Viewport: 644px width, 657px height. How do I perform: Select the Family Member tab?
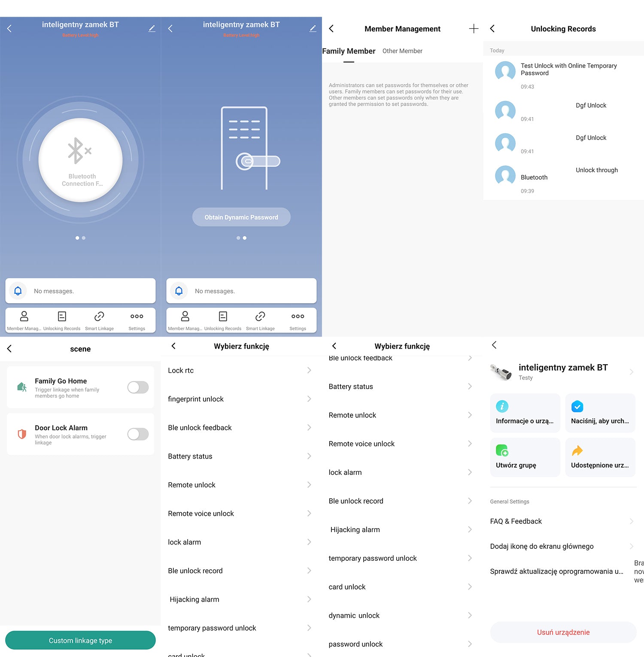pos(349,51)
